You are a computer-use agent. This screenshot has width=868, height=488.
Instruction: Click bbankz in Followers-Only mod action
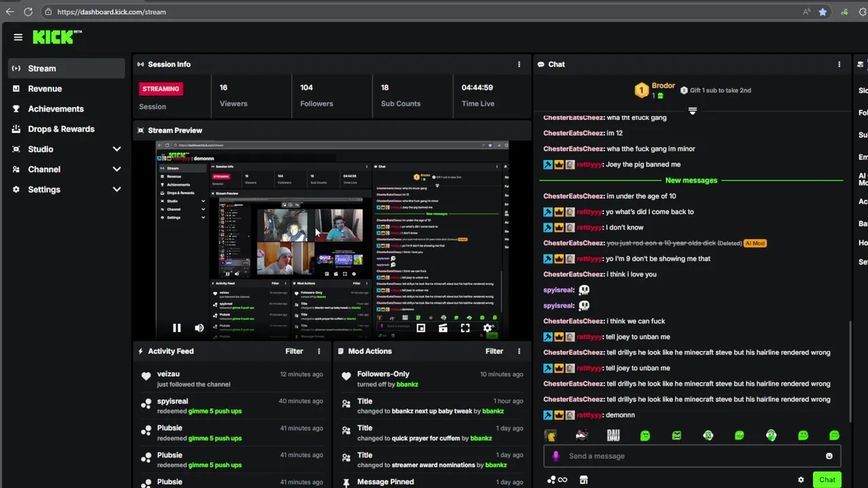(x=408, y=384)
